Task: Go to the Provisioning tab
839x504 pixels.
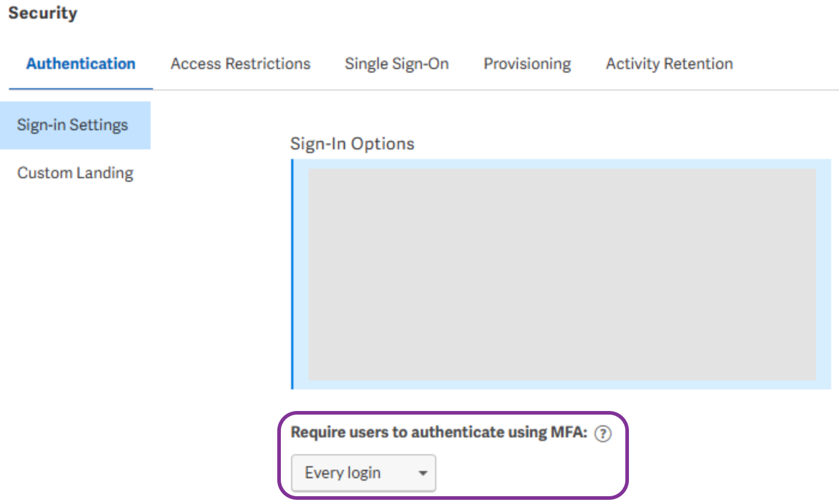Action: [x=527, y=64]
